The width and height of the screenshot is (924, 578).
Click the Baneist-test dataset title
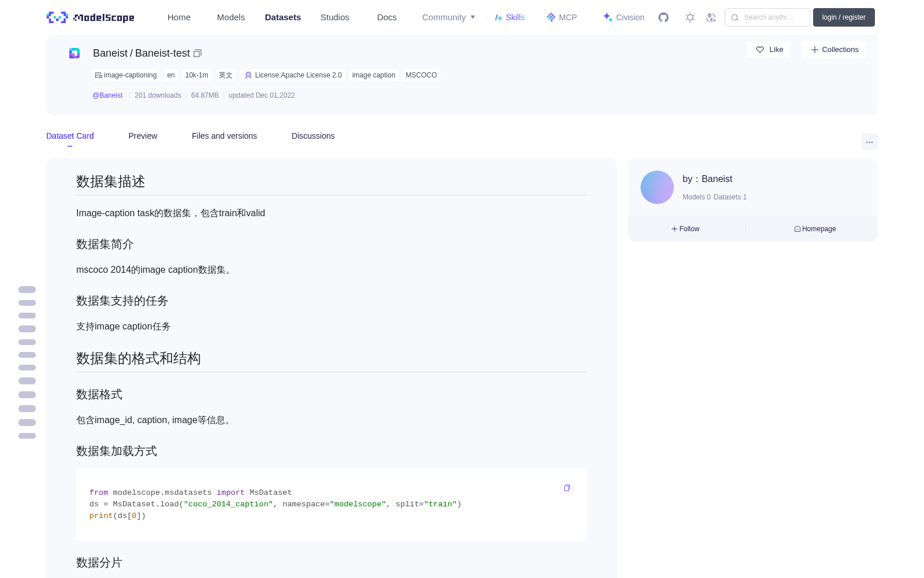[x=162, y=53]
